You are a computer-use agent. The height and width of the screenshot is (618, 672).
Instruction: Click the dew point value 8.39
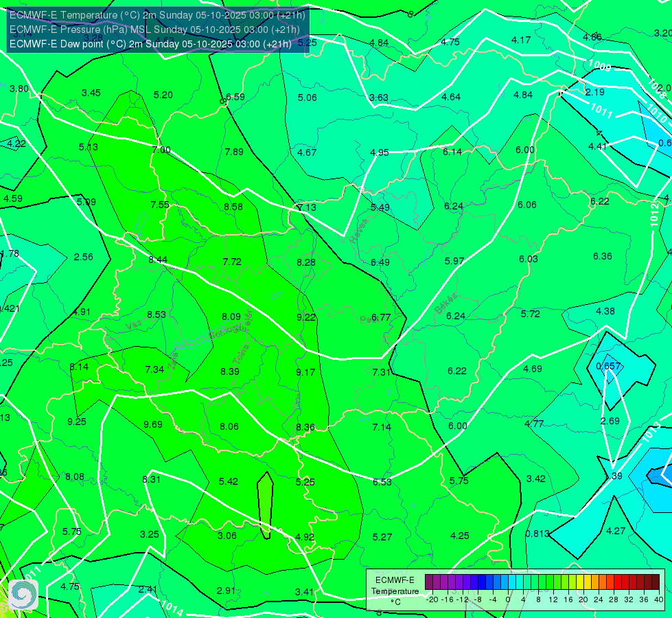coord(230,371)
